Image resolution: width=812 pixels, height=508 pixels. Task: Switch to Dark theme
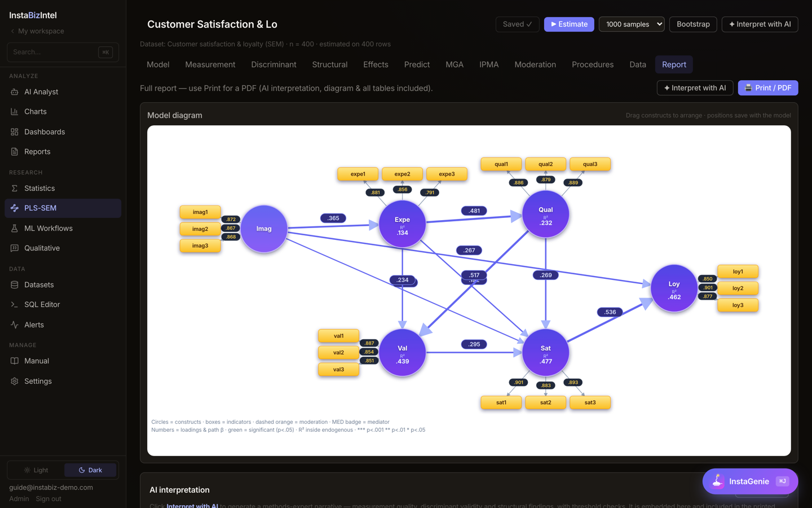90,470
